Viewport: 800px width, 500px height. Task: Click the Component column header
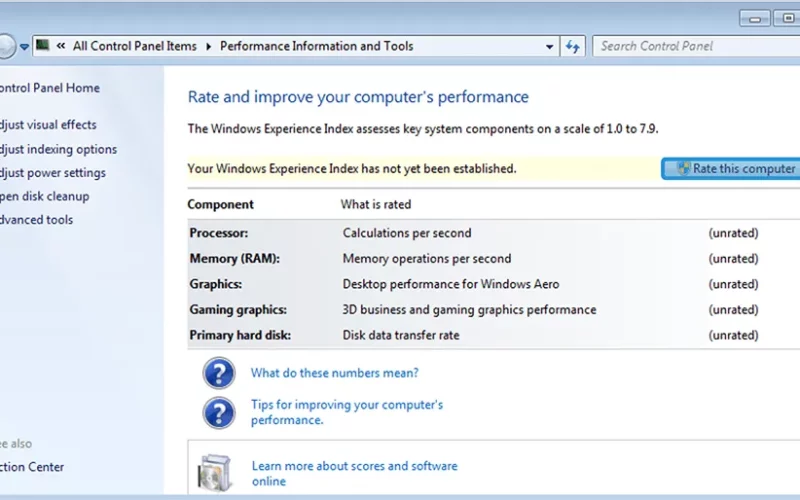(220, 205)
